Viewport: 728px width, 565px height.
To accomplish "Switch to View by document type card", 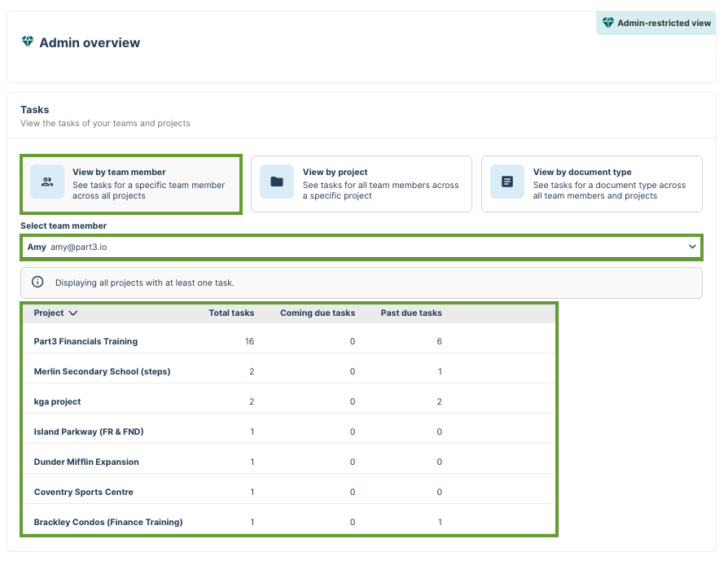I will click(x=591, y=184).
